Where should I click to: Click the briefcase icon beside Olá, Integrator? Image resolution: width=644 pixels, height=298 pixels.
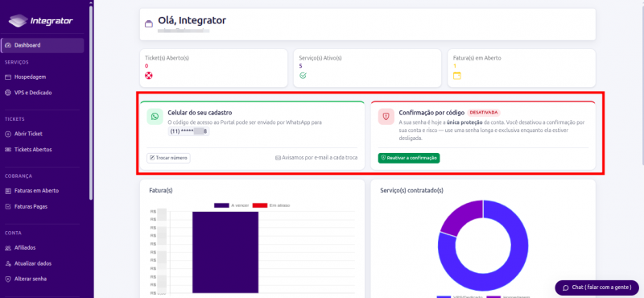click(149, 24)
